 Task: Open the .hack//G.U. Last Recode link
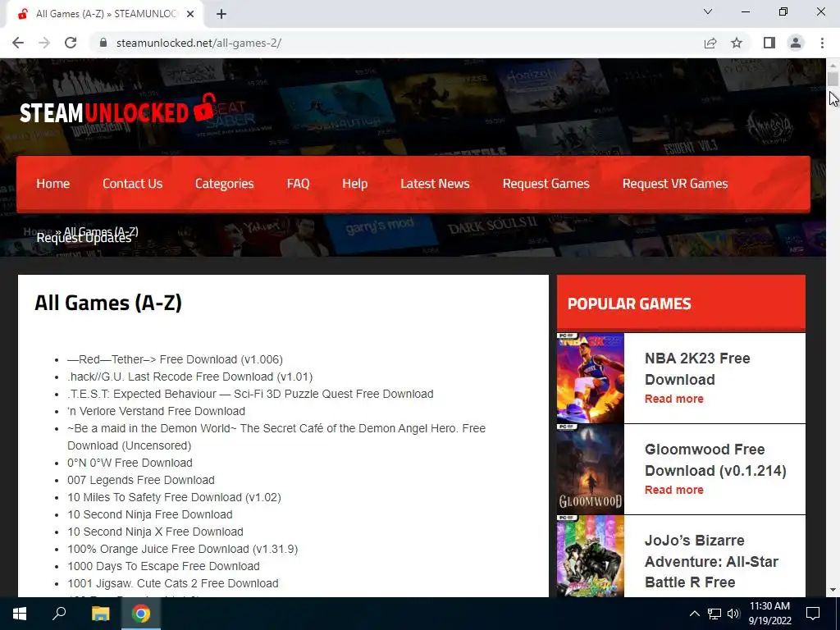(x=190, y=377)
